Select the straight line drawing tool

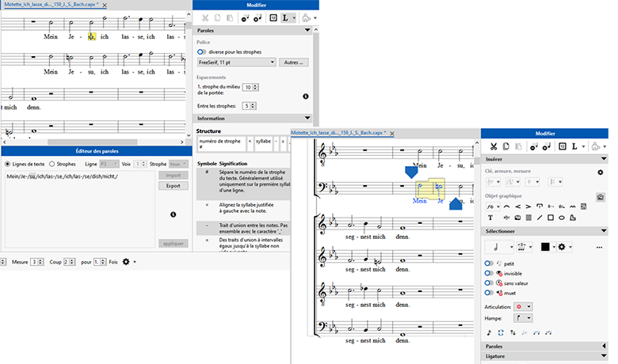[x=540, y=218]
